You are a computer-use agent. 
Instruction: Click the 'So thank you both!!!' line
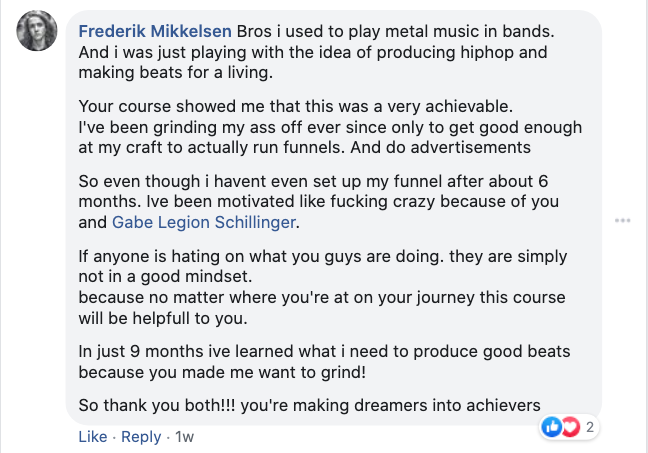pyautogui.click(x=310, y=405)
